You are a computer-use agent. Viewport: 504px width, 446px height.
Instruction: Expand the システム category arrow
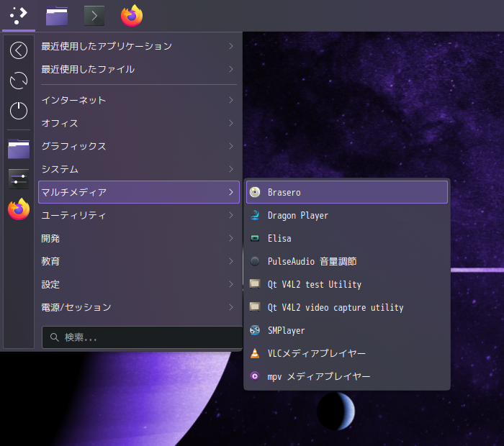pos(231,169)
